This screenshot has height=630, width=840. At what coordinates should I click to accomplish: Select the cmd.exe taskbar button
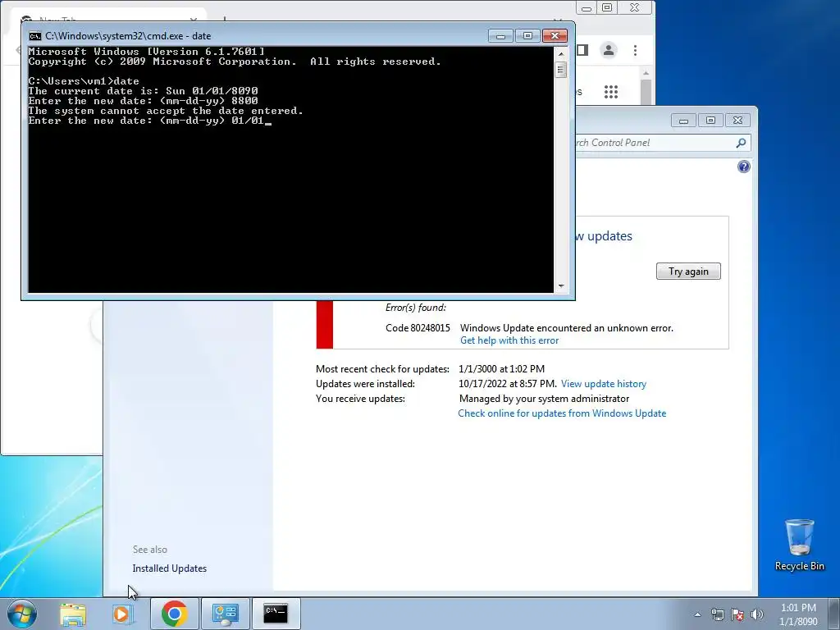point(276,614)
